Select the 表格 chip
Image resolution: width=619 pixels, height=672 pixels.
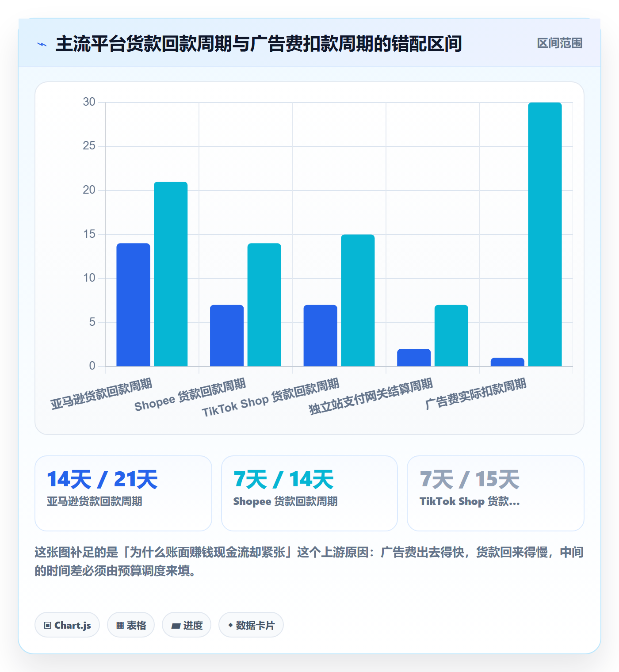pyautogui.click(x=131, y=625)
